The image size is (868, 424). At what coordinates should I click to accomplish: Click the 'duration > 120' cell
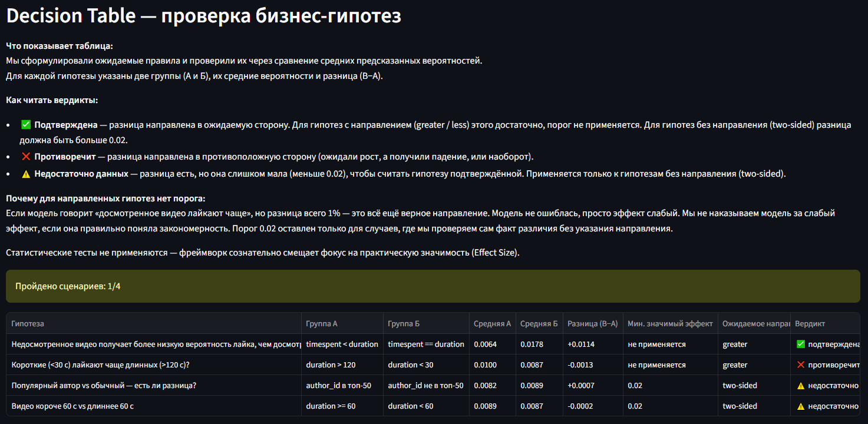342,365
